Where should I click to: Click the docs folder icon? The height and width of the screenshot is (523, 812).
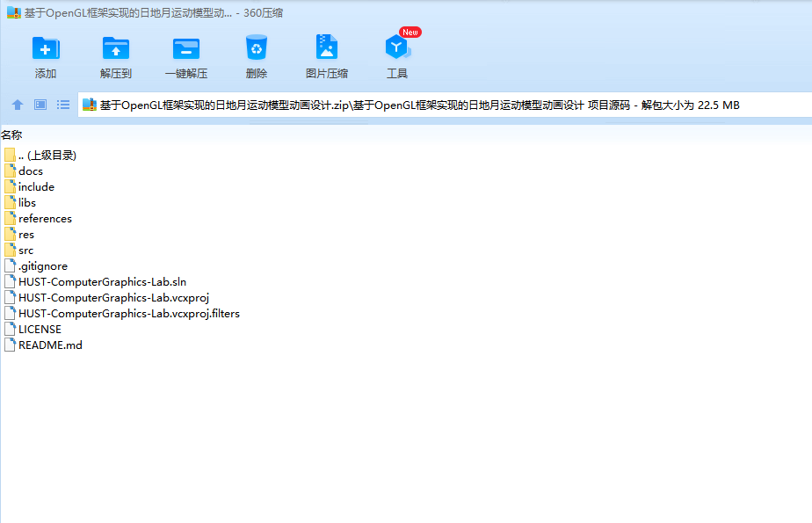[10, 171]
